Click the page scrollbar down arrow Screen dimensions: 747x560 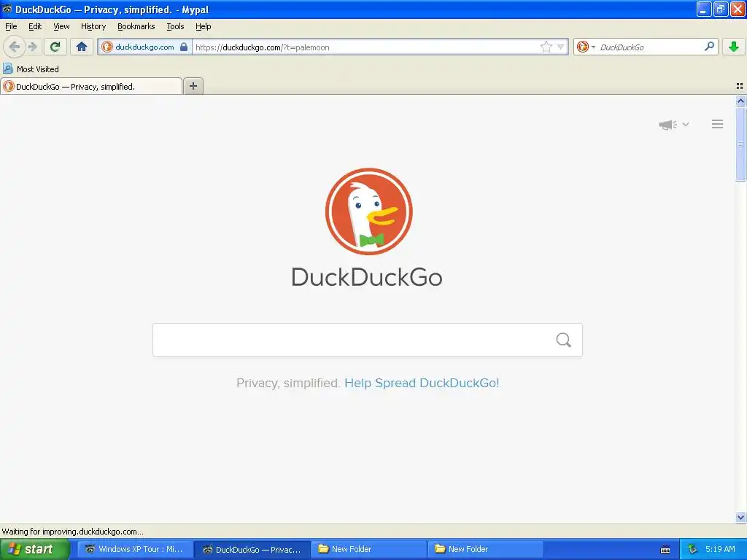[x=740, y=517]
